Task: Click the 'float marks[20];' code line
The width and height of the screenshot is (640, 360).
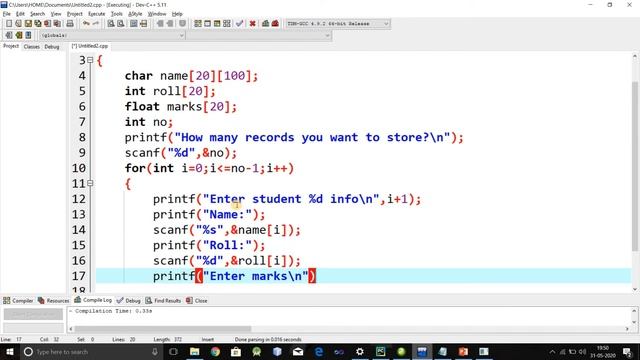Action: (181, 107)
